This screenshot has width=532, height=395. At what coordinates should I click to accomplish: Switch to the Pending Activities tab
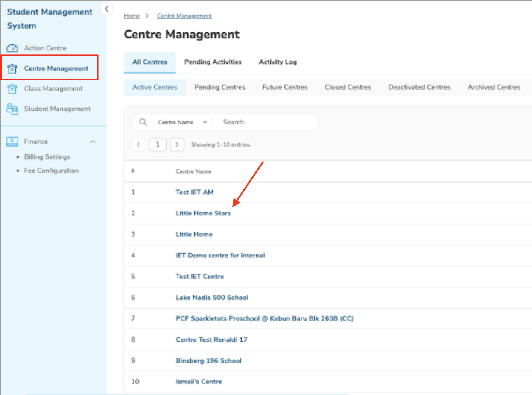[x=213, y=62]
